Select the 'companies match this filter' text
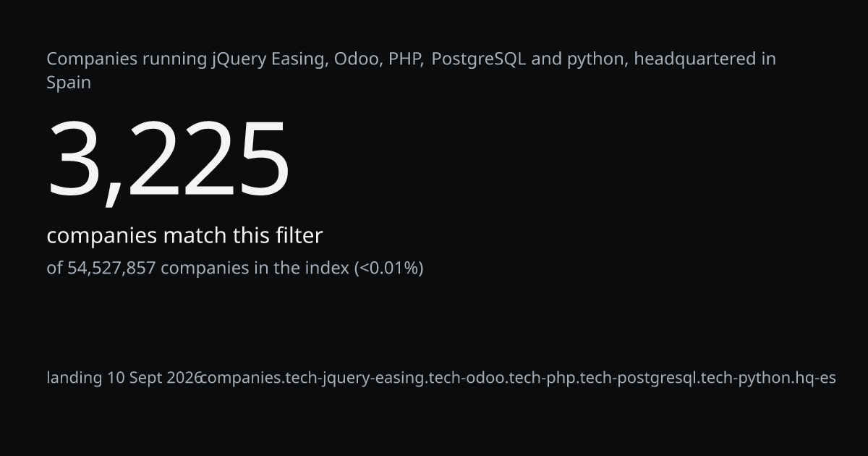 pos(184,235)
